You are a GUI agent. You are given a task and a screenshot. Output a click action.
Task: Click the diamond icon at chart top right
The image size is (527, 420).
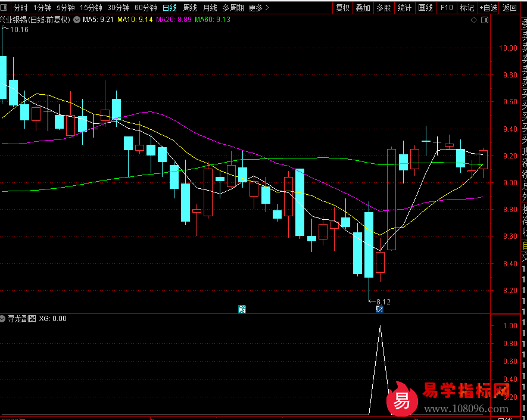pos(473,20)
